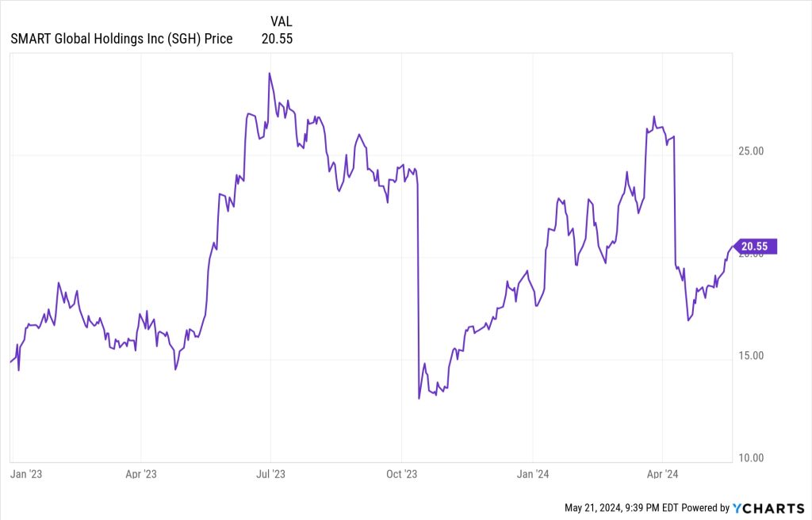This screenshot has width=812, height=520.
Task: Click the VAL column header
Action: [x=282, y=21]
